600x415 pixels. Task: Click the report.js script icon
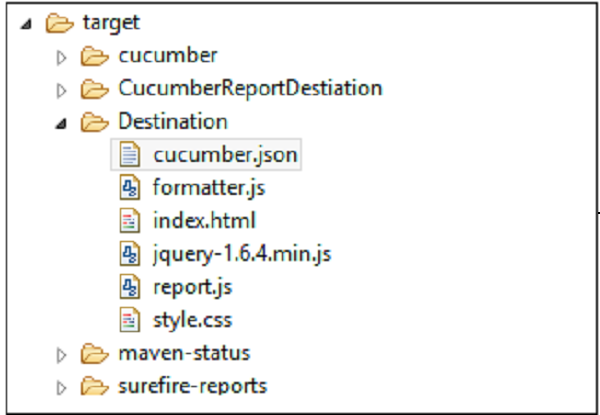coord(128,286)
